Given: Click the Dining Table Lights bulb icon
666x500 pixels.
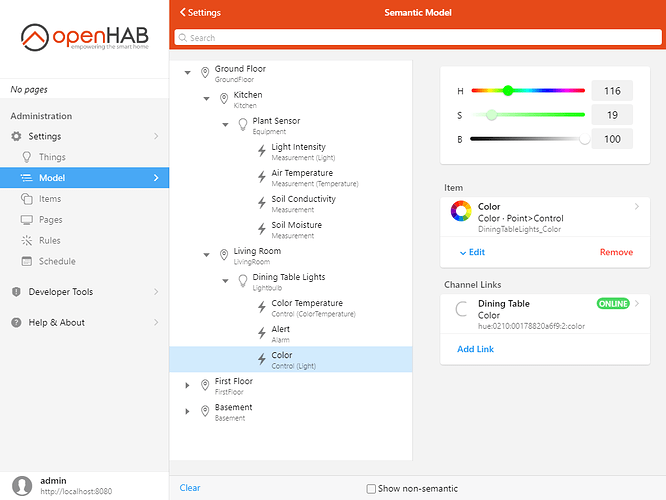Looking at the screenshot, I should (241, 281).
